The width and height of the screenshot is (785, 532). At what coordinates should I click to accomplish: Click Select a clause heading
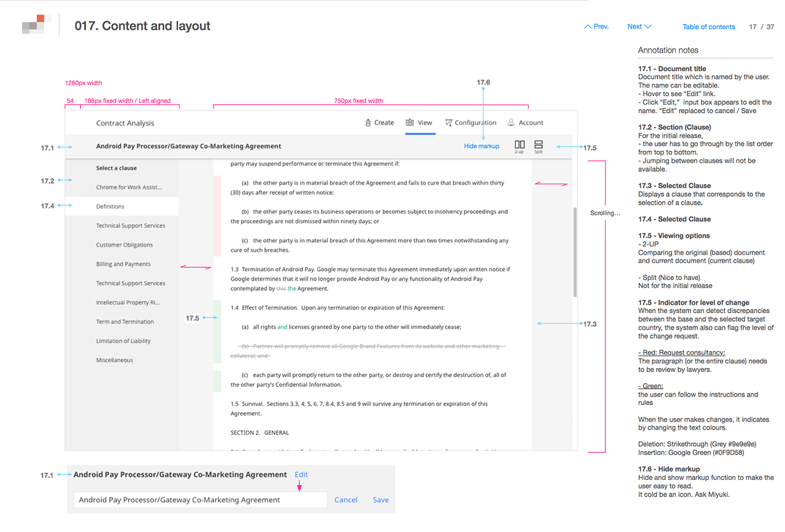click(x=117, y=168)
